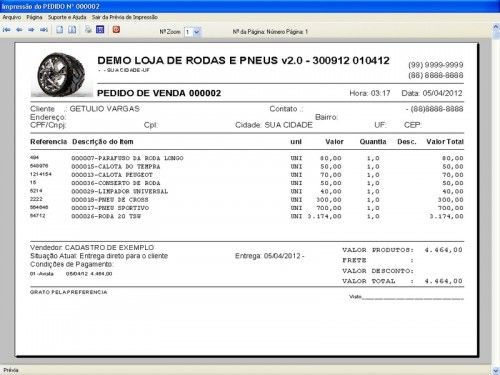Click Vendedor: CADASTRO DE EXEMPLO
The height and width of the screenshot is (375, 500).
coord(92,248)
